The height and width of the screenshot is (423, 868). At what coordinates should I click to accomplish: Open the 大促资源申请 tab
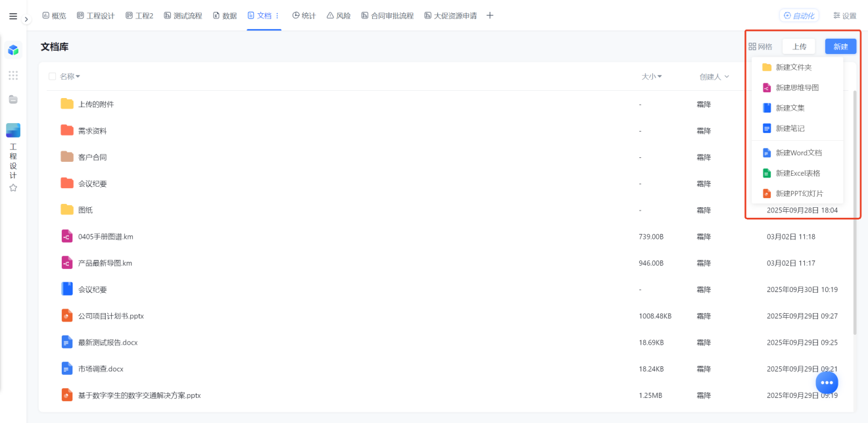pos(450,16)
